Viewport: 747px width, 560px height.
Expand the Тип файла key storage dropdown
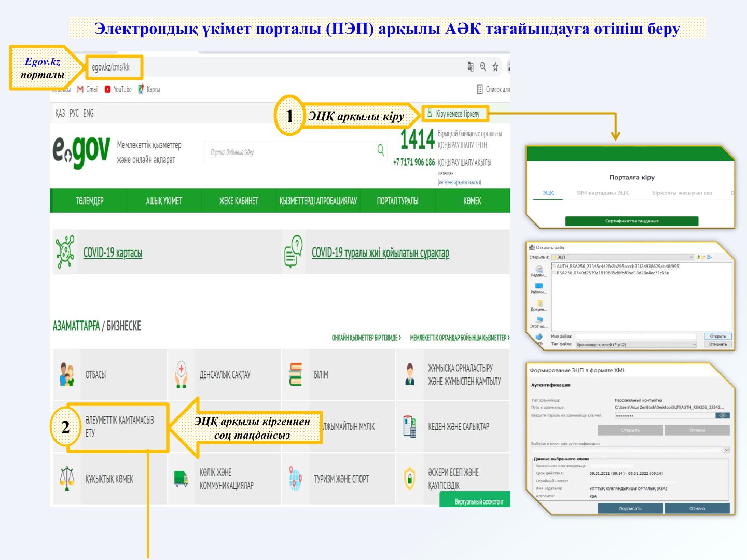694,344
